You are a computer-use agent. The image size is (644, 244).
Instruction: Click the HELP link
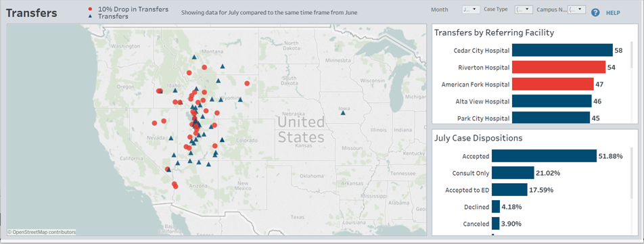click(x=613, y=13)
